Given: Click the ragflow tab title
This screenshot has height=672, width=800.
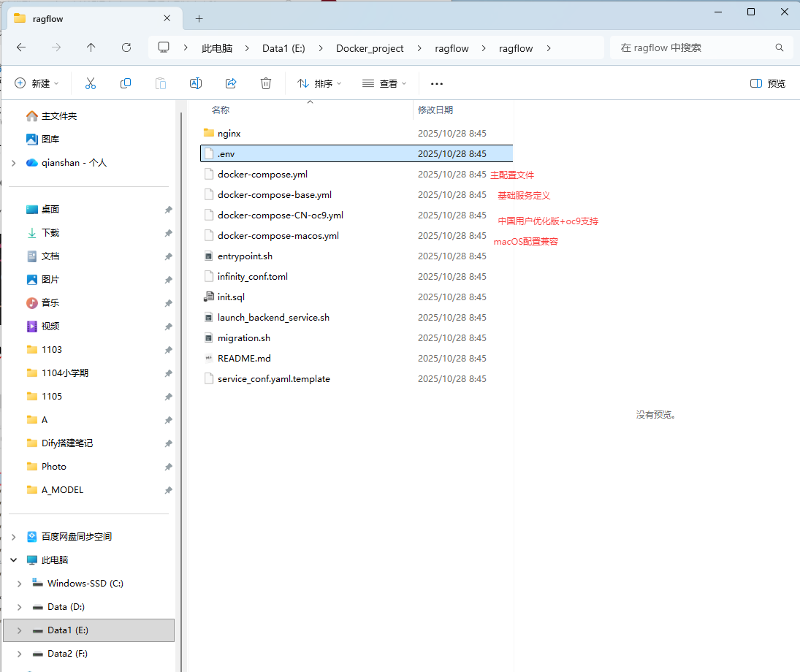Looking at the screenshot, I should [x=48, y=19].
